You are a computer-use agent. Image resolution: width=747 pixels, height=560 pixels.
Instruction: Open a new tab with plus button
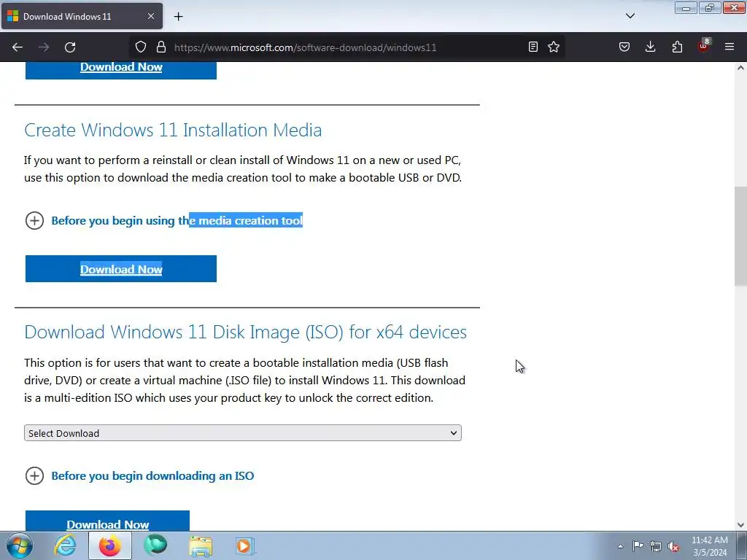click(x=178, y=17)
